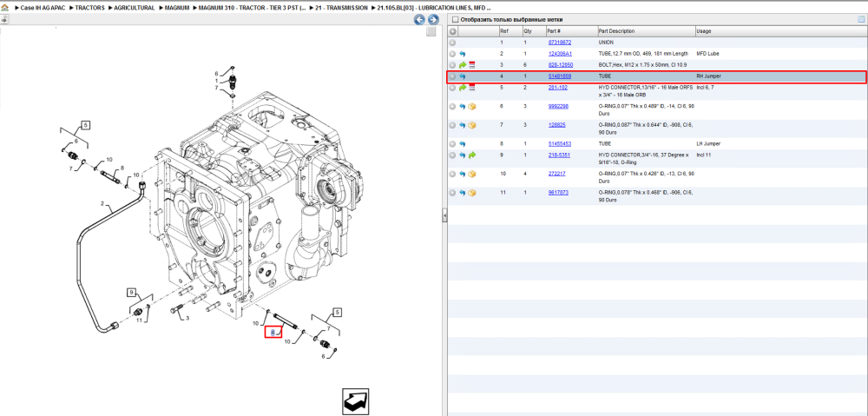Open Case IH AG APAC breadcrumb
This screenshot has height=416, width=868.
tap(43, 9)
